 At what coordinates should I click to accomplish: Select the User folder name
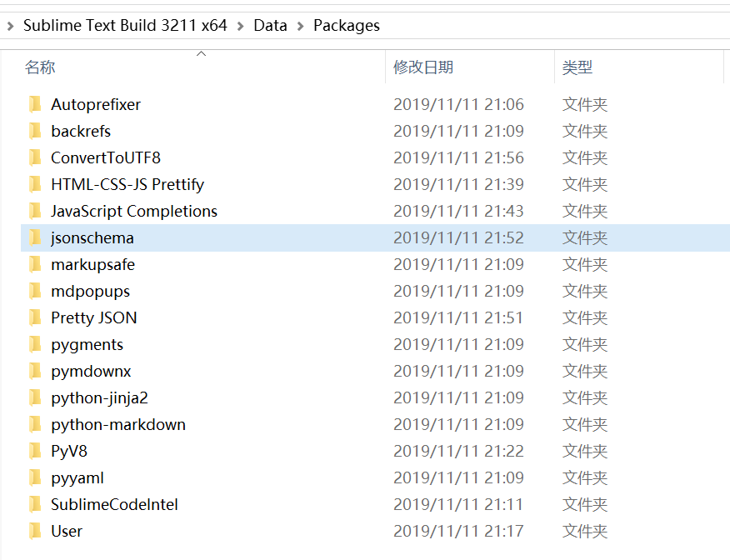point(67,531)
